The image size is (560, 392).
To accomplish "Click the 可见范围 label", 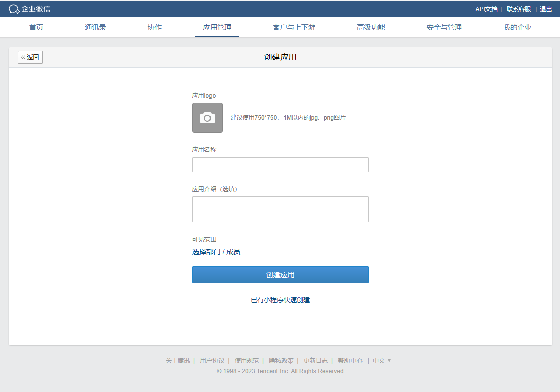I will tap(204, 239).
